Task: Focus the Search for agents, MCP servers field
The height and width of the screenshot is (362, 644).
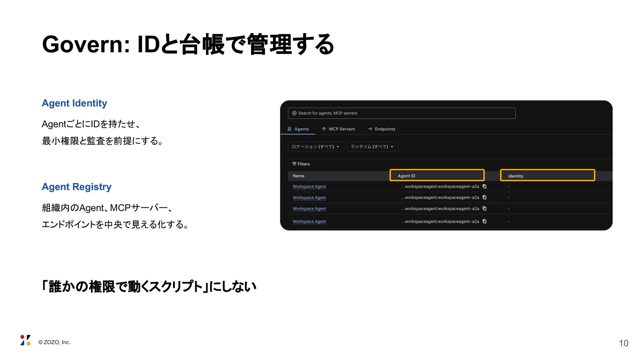Action: point(401,113)
